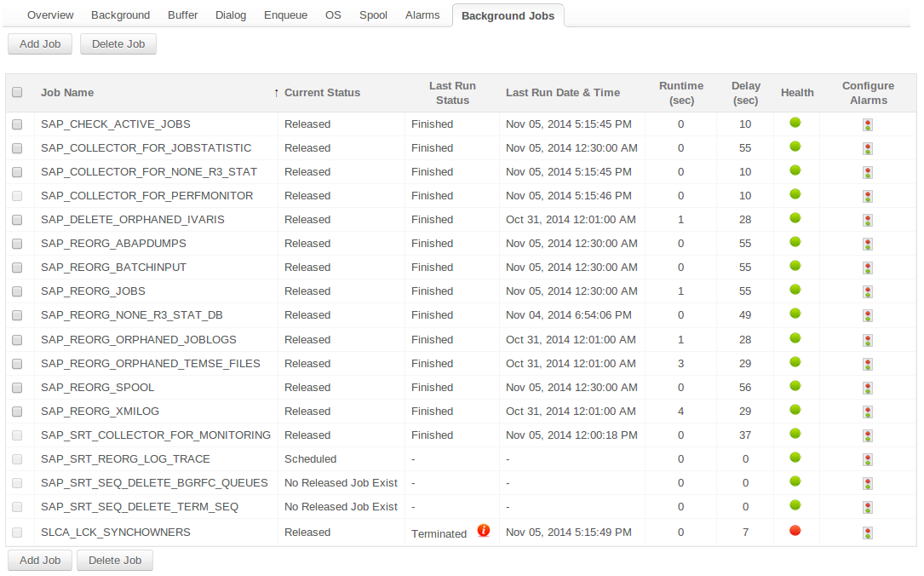The height and width of the screenshot is (576, 924).
Task: Configure alarms for SAP_SRT_COLLECTOR_FOR_MONITORING
Action: [868, 435]
